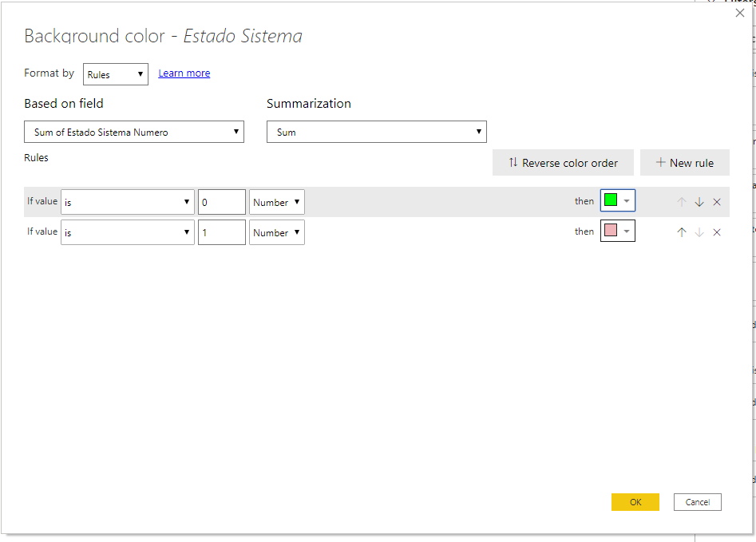Viewport: 756px width, 542px height.
Task: Click the Cancel button
Action: tap(698, 502)
